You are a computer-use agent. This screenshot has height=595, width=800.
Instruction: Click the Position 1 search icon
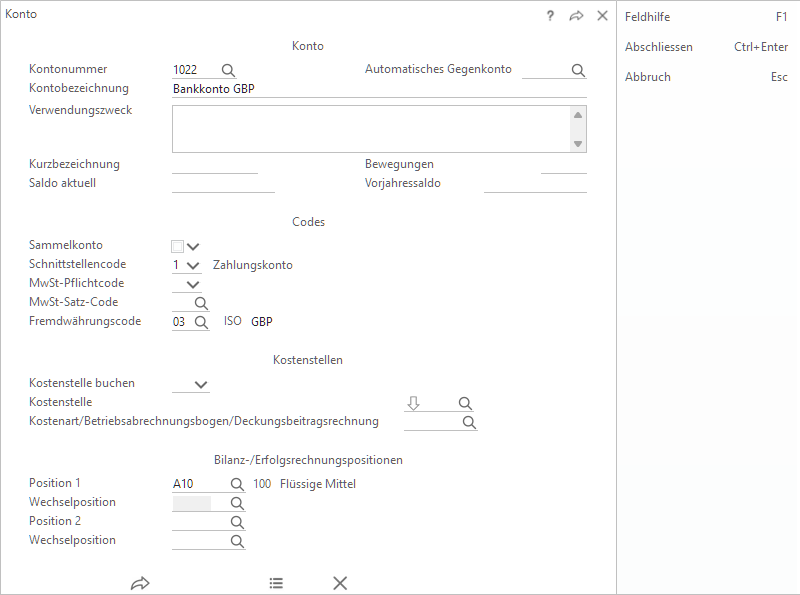tap(237, 484)
